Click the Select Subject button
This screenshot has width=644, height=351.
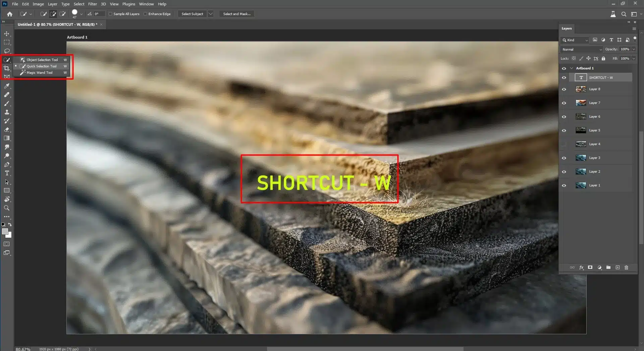point(192,14)
